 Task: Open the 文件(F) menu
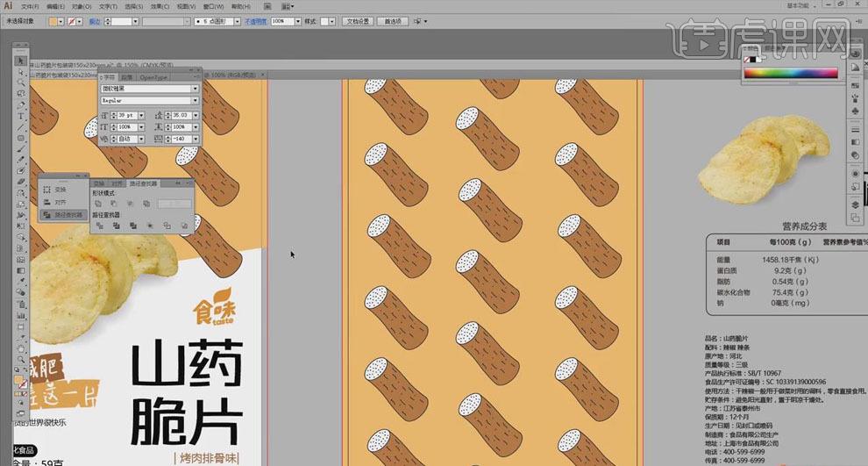[30, 6]
